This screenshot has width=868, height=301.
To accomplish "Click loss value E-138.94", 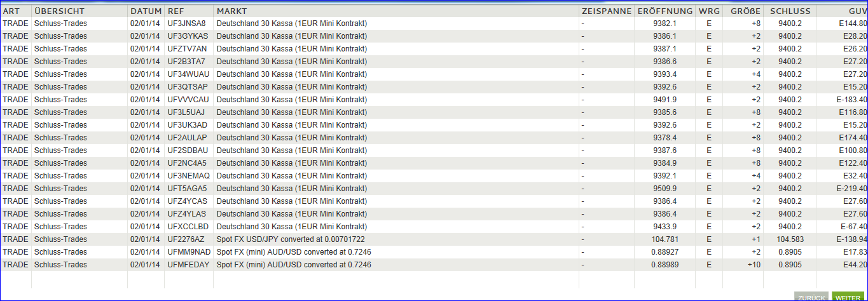I will 852,239.
